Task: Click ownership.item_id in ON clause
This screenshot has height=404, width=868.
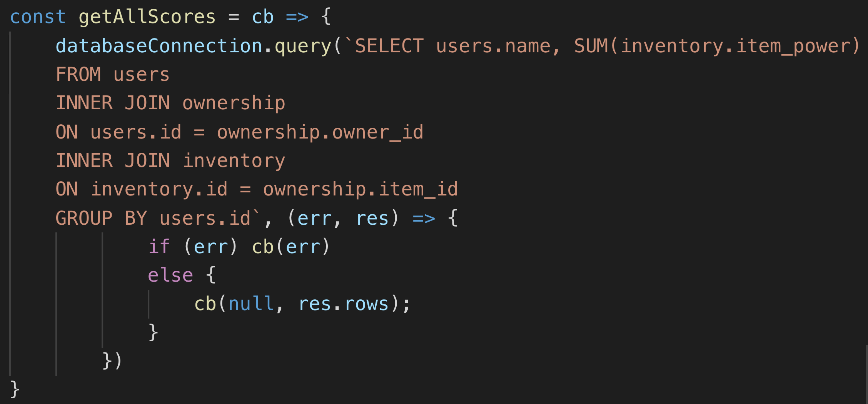Action: click(x=361, y=190)
